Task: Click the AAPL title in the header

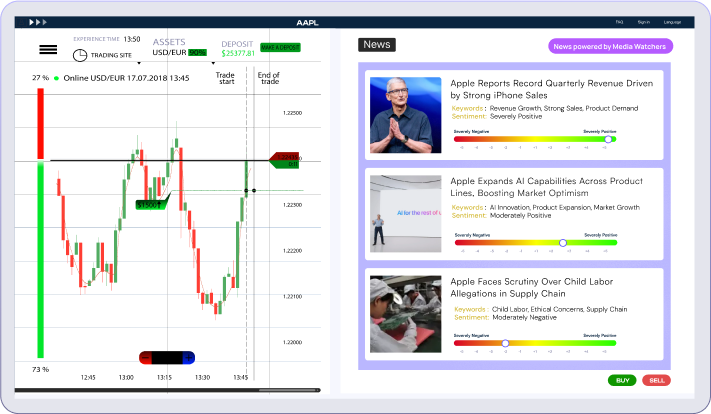Action: [307, 22]
